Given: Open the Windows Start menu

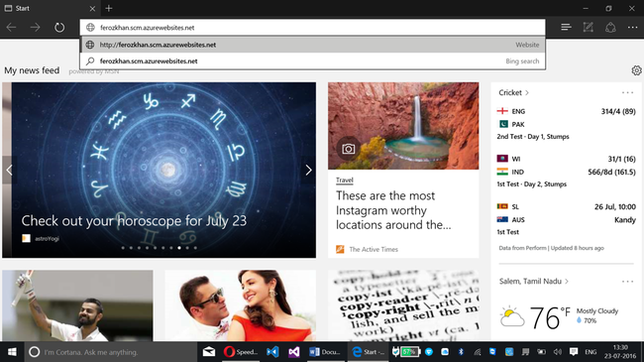Looking at the screenshot, I should 12,352.
